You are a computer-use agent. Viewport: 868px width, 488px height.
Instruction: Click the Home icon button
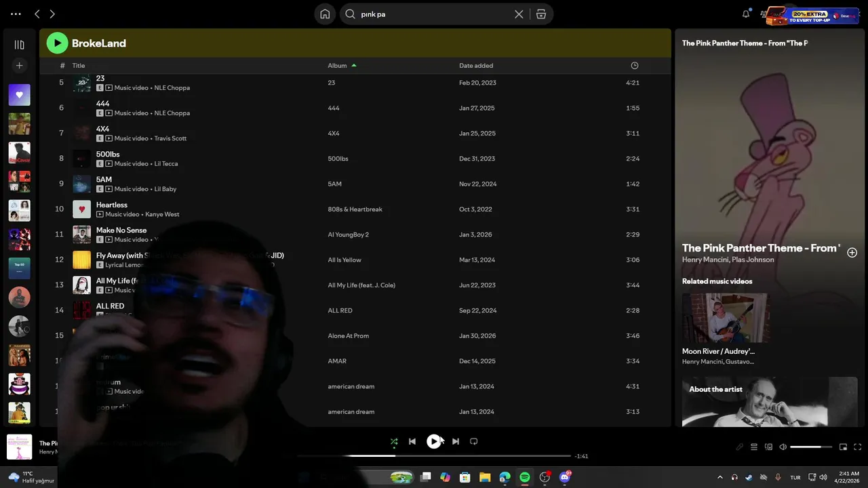(325, 14)
